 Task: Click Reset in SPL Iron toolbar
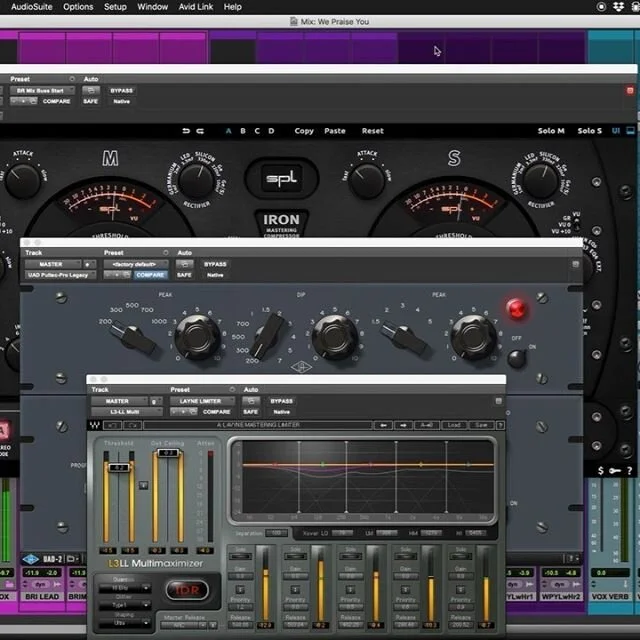(373, 131)
